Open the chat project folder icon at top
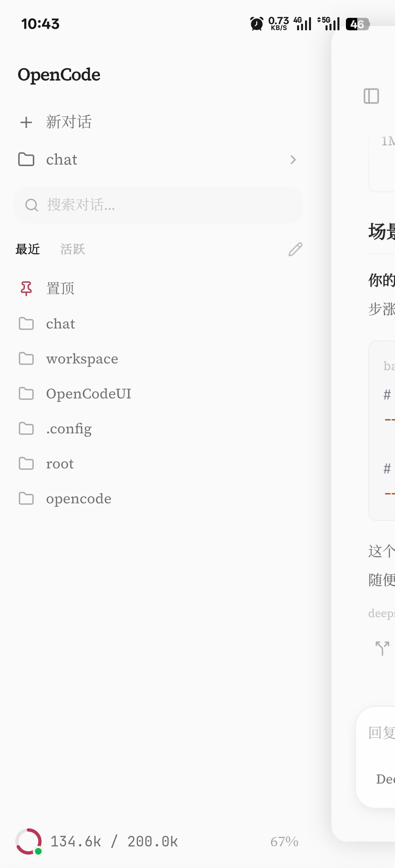Image resolution: width=395 pixels, height=868 pixels. [26, 159]
